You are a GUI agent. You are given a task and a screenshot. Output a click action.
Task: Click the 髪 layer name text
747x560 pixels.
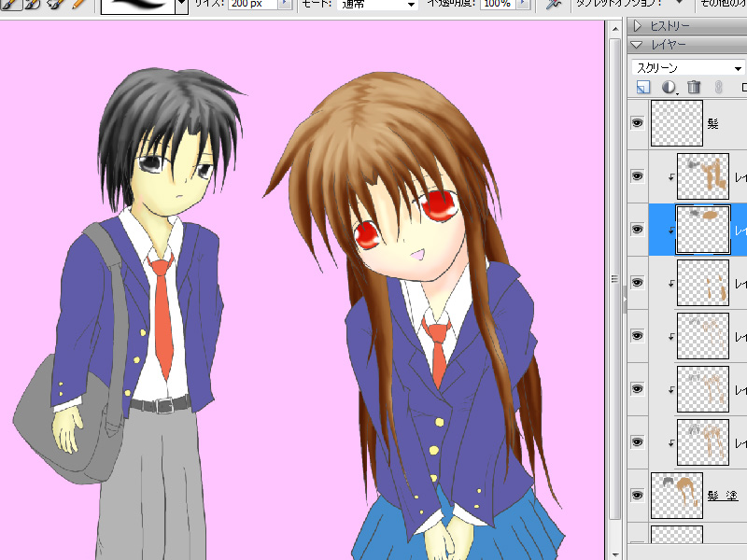pyautogui.click(x=712, y=124)
